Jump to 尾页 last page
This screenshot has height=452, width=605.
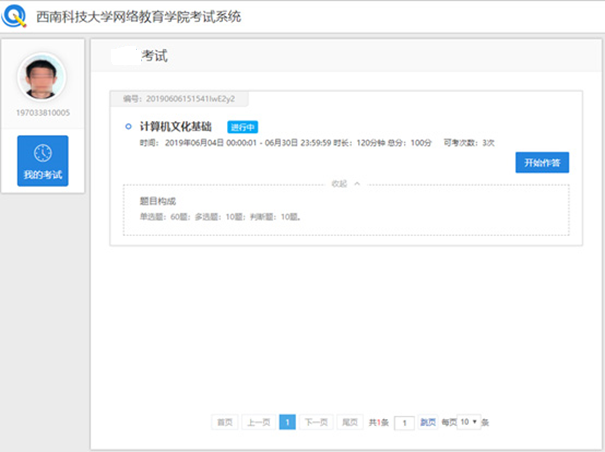(349, 423)
